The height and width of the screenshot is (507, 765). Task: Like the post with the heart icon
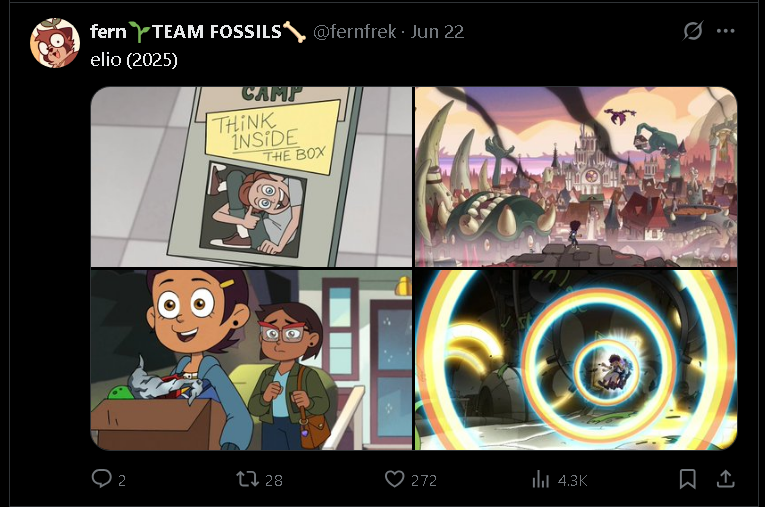coord(394,479)
